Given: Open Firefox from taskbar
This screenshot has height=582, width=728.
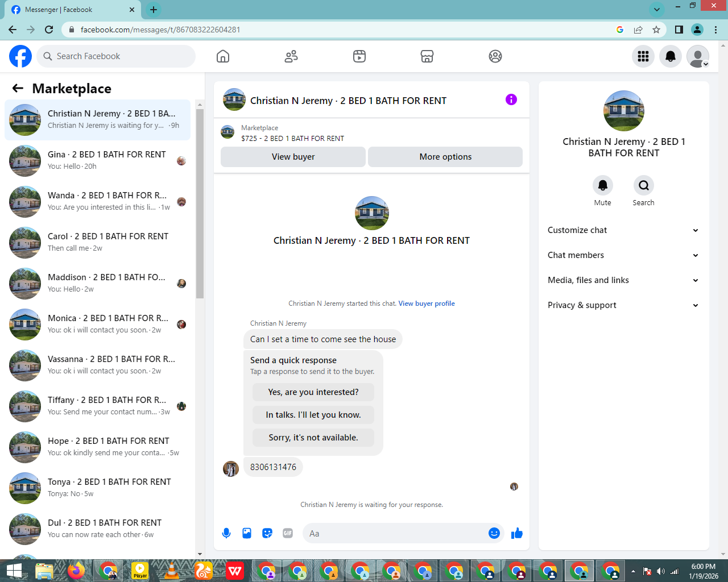Looking at the screenshot, I should pyautogui.click(x=76, y=571).
